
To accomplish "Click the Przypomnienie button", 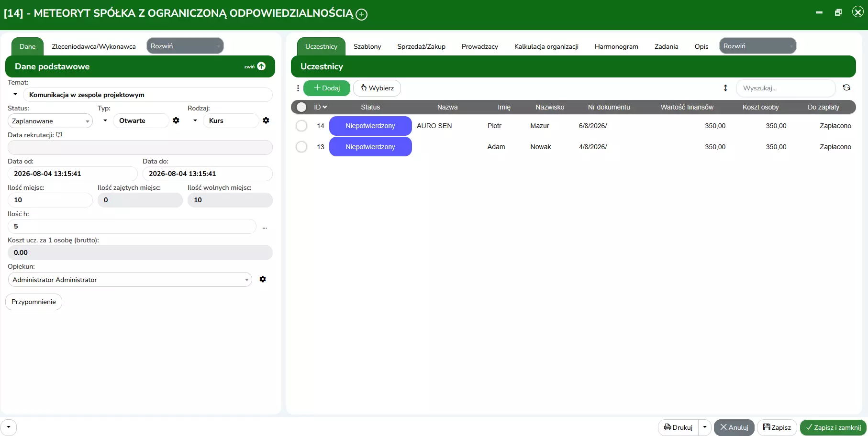I will pyautogui.click(x=33, y=302).
